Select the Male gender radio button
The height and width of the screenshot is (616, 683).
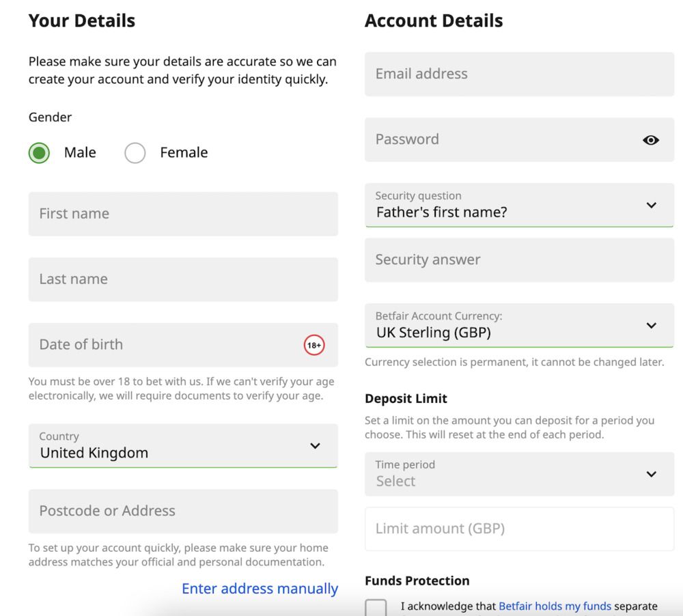[x=40, y=153]
